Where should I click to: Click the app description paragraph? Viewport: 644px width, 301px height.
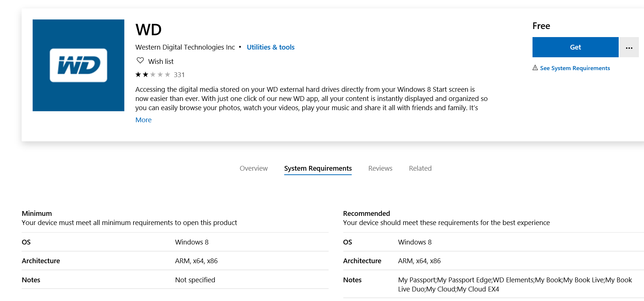[311, 98]
